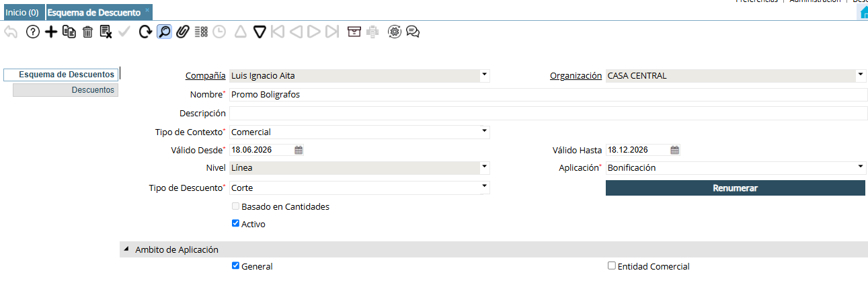The image size is (868, 281).
Task: Select the Esquema de Descuentos side tab
Action: point(61,75)
